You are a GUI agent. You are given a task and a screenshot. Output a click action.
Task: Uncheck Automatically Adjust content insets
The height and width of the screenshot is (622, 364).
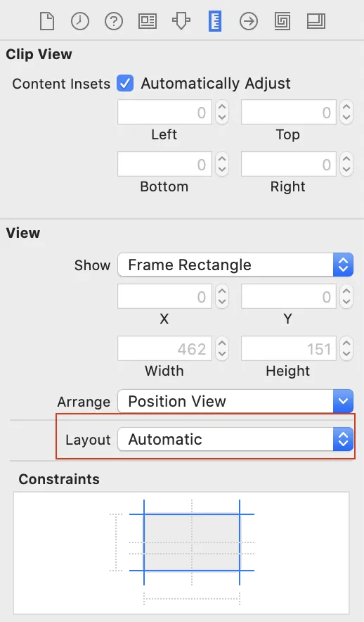(x=125, y=83)
